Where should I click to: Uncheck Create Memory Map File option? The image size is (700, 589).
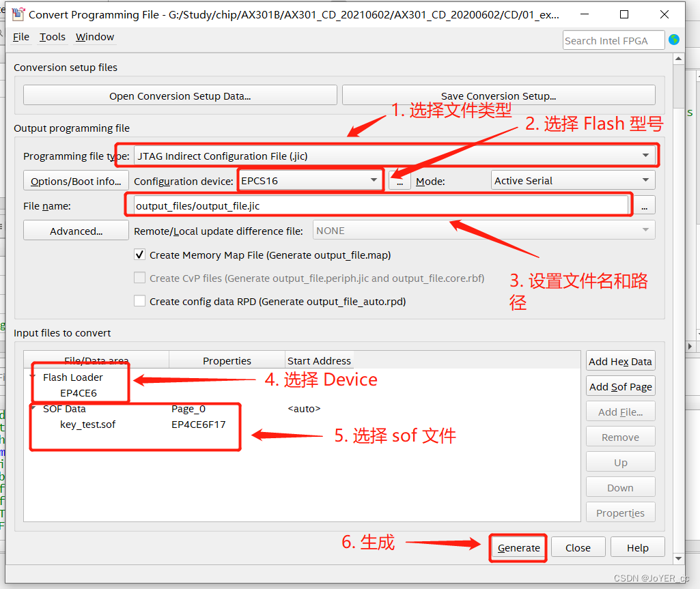coord(139,255)
